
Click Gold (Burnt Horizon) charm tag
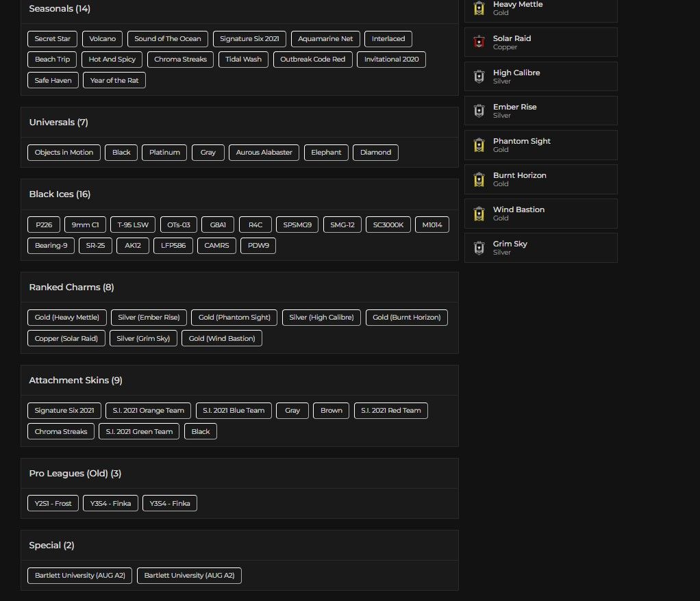(x=407, y=318)
